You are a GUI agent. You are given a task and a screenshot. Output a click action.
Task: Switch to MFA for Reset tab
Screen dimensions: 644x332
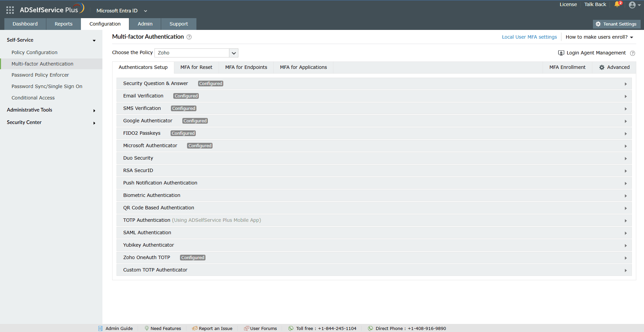196,67
